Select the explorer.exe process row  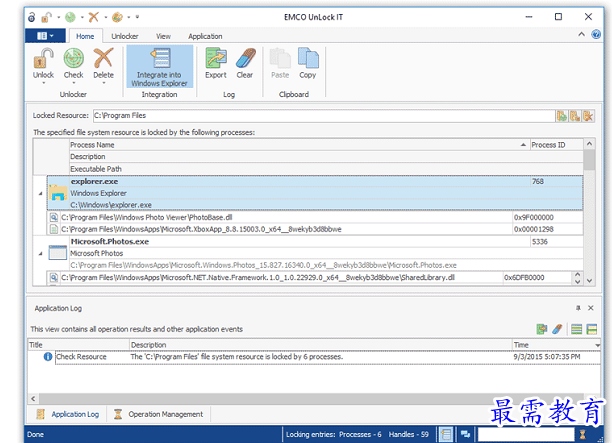[x=315, y=193]
